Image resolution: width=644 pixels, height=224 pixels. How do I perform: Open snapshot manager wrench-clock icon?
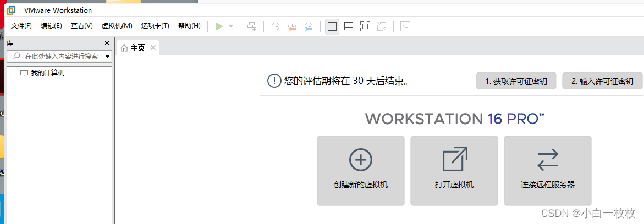309,27
